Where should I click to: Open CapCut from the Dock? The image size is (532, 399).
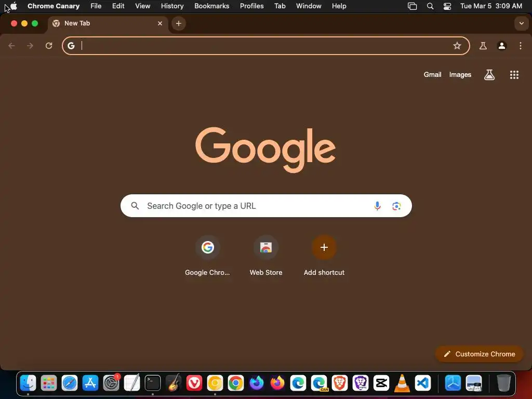tap(381, 383)
